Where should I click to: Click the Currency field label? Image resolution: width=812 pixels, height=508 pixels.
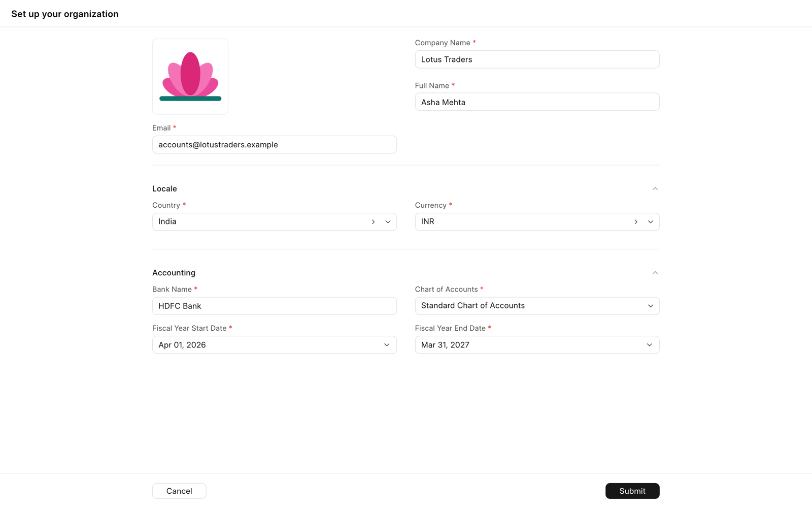pos(430,205)
